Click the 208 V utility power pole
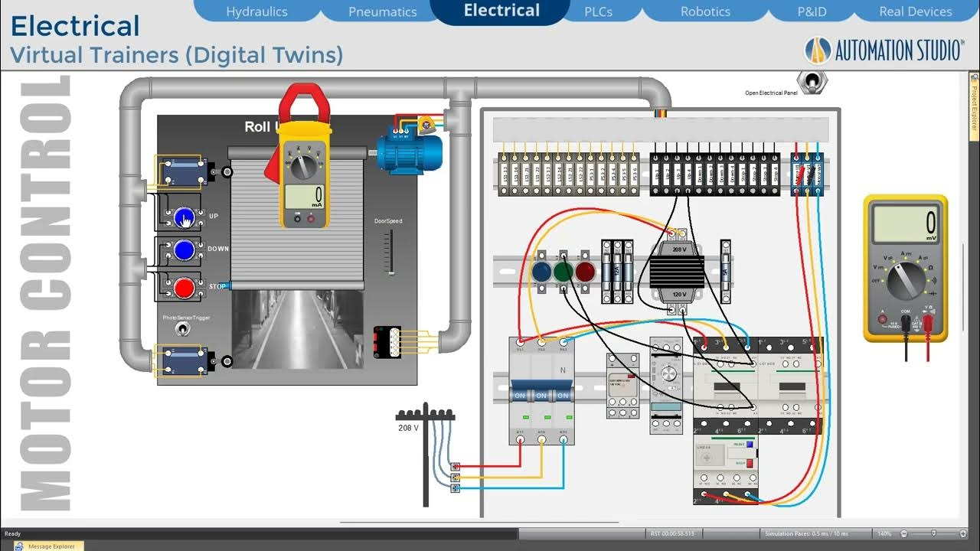Screen dimensions: 980x551 426,455
